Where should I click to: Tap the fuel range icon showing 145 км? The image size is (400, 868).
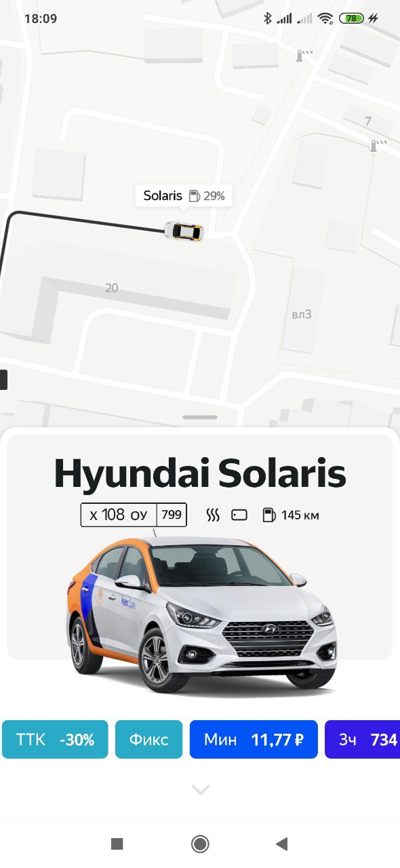tap(269, 515)
